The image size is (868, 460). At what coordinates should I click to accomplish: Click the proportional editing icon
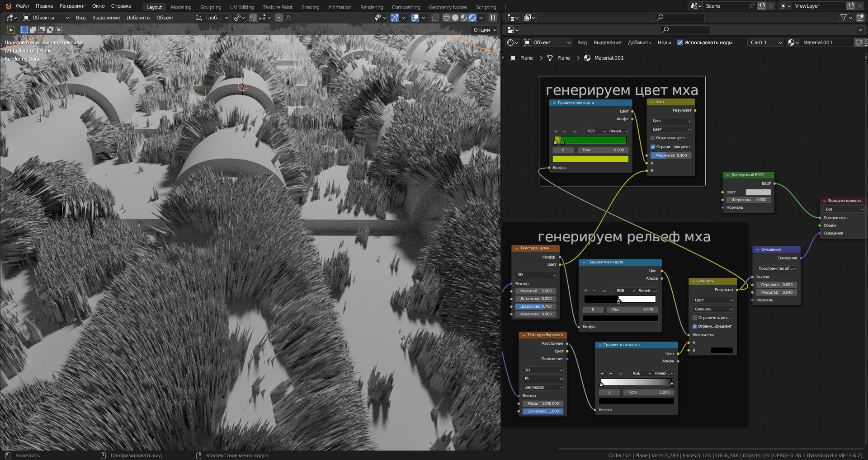279,18
